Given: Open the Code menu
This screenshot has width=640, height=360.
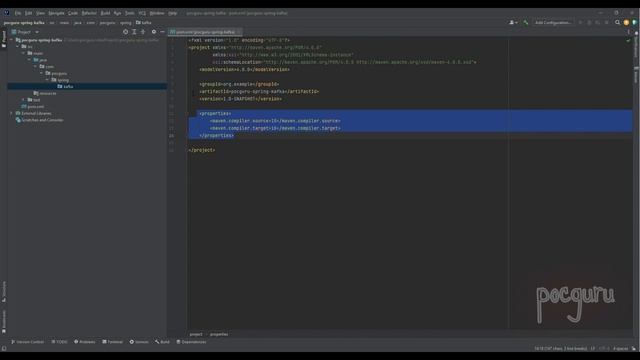Looking at the screenshot, I should point(73,13).
